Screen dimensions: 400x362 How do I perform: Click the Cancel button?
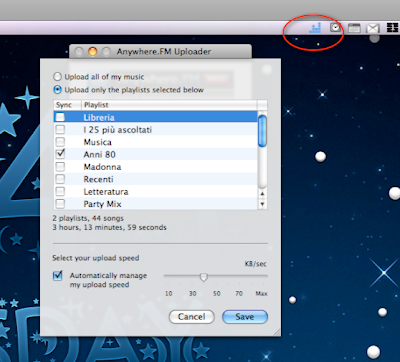coord(192,317)
